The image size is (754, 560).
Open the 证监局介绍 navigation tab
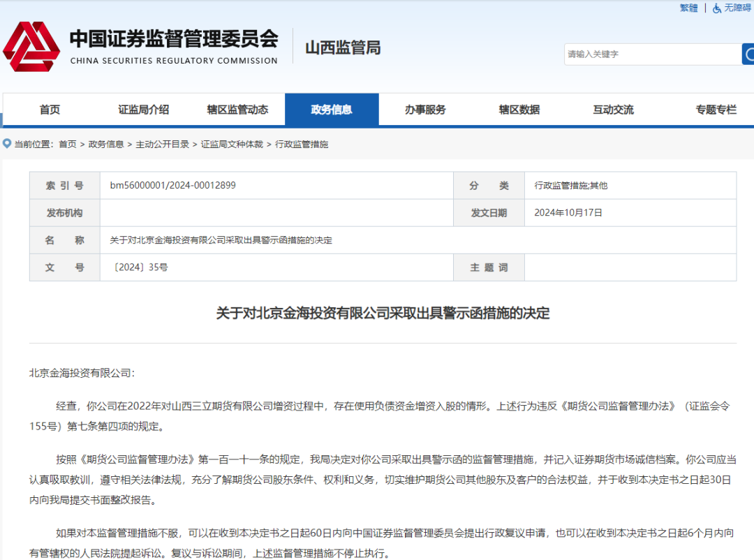(143, 110)
